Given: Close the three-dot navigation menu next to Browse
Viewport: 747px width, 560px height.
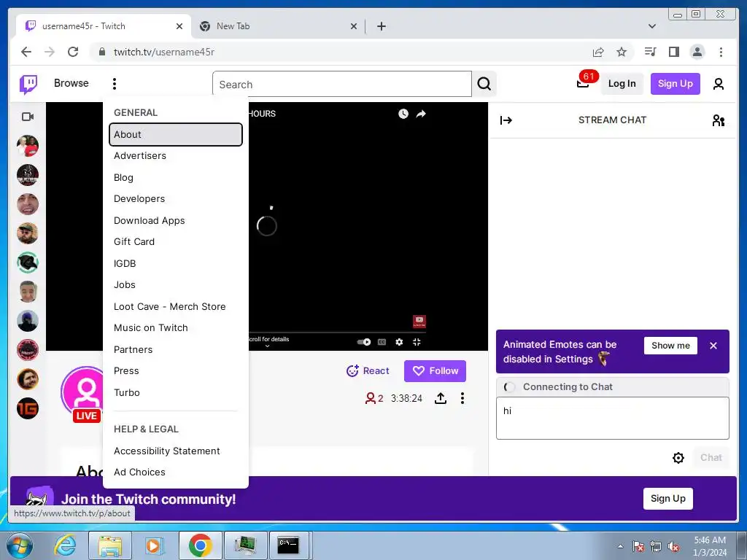Looking at the screenshot, I should (x=115, y=84).
